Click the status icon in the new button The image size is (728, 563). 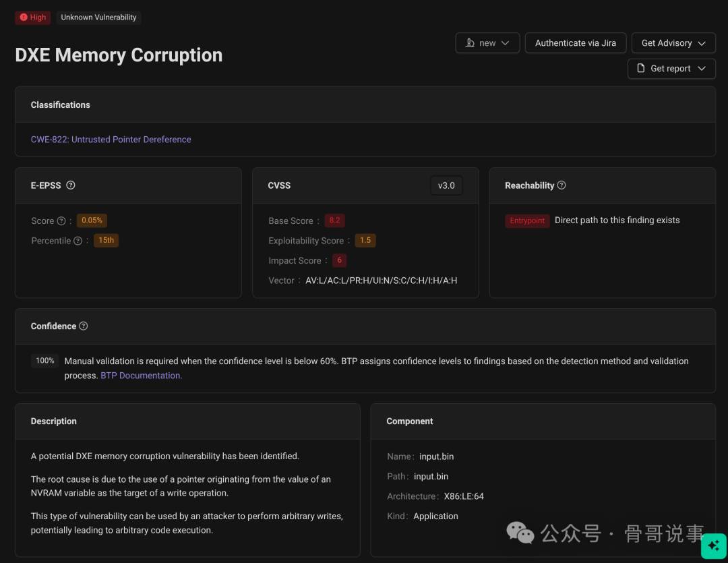tap(470, 43)
